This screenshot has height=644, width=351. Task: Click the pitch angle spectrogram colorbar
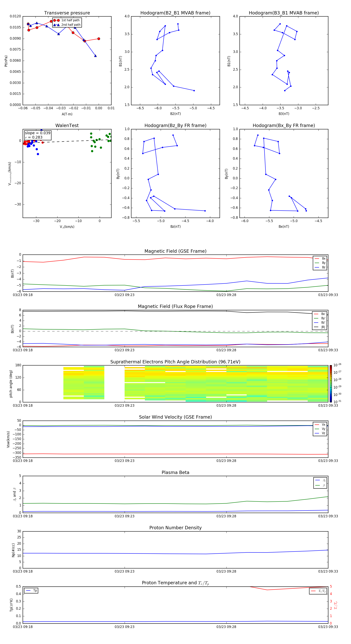point(331,384)
